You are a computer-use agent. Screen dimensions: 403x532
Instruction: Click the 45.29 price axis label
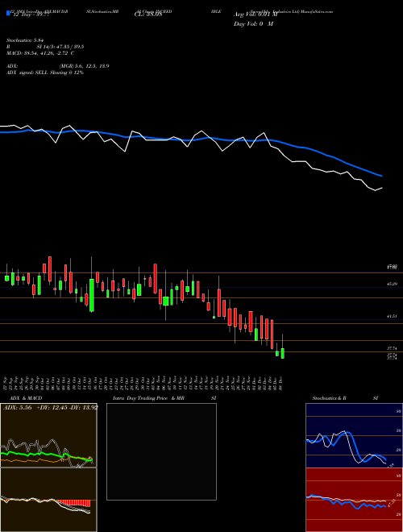pyautogui.click(x=393, y=284)
